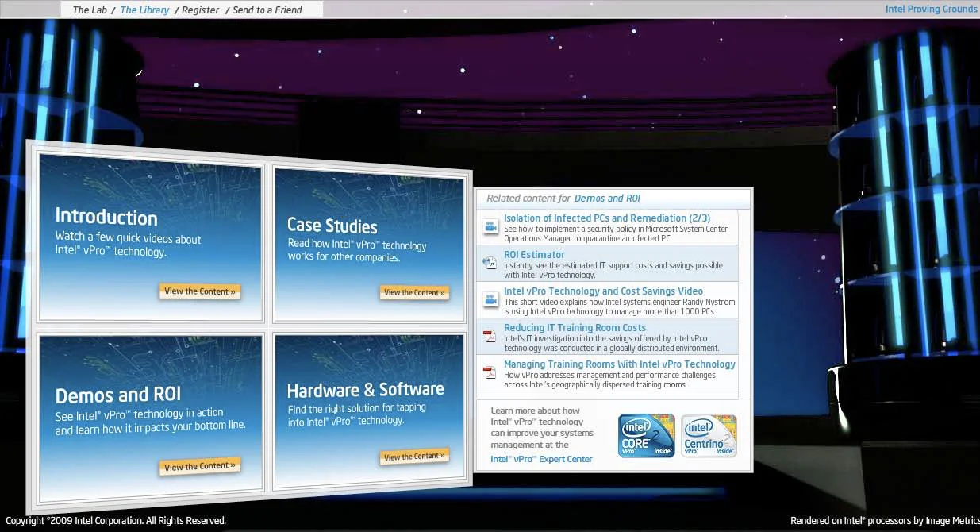Open Intel vPro Technology and Cost Savings Video

(x=603, y=291)
